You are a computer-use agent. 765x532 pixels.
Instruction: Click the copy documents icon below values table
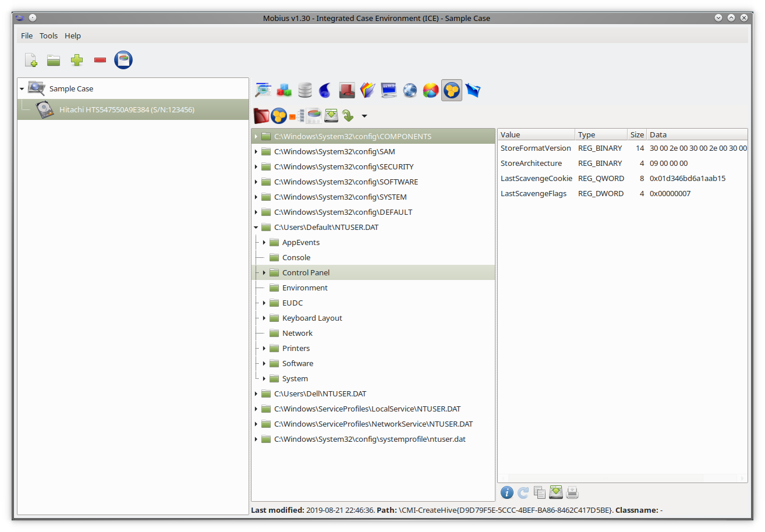click(x=540, y=493)
